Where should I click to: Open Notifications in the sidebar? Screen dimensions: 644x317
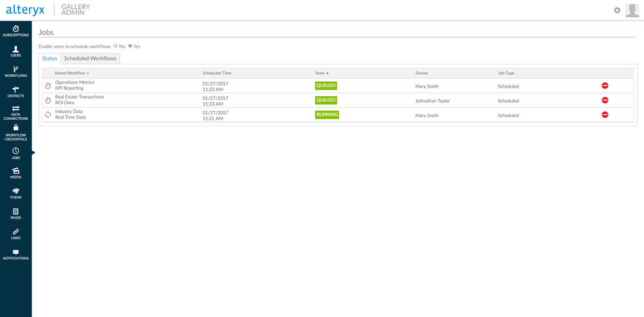pyautogui.click(x=15, y=255)
